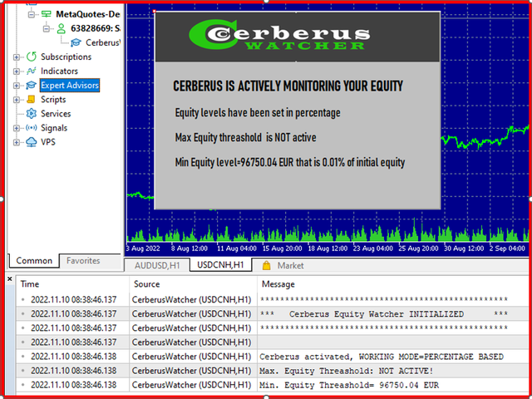Click the Market shopping bag icon
Screen dimensions: 532x399
[266, 265]
